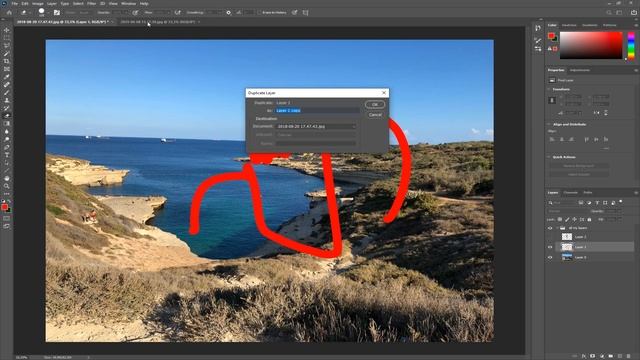This screenshot has height=360, width=640.
Task: Select the Layer 0 thumbnail
Action: pos(567,257)
